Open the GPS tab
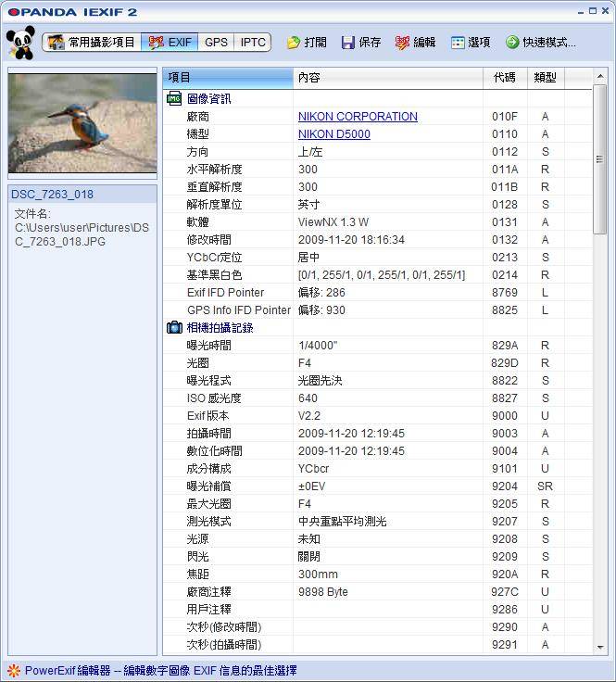The width and height of the screenshot is (616, 682). [x=216, y=43]
